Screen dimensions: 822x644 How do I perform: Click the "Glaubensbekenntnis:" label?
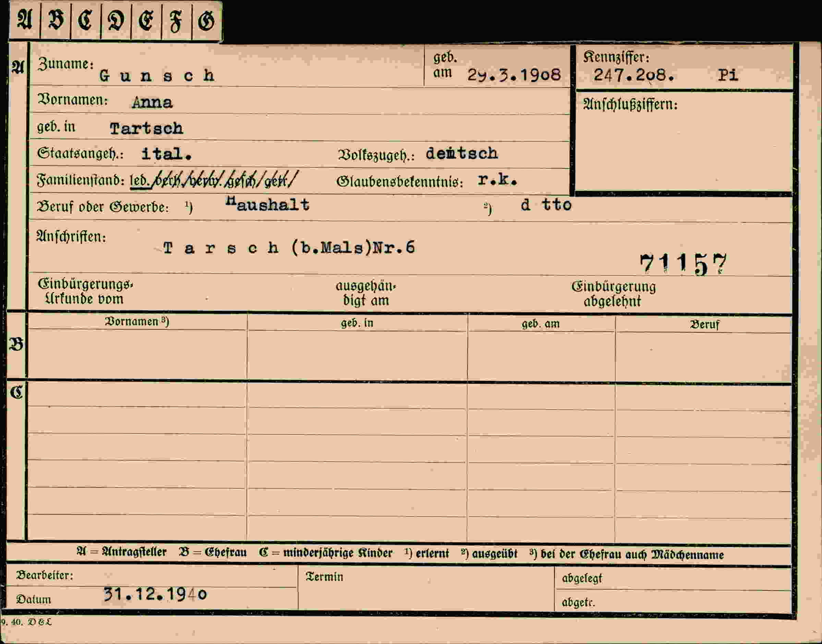tap(400, 182)
